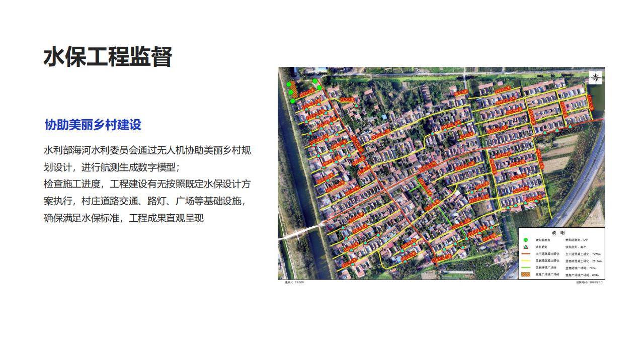Image resolution: width=644 pixels, height=362 pixels.
Task: Select the triangle iron-pole lamp legend symbol
Action: pyautogui.click(x=525, y=247)
